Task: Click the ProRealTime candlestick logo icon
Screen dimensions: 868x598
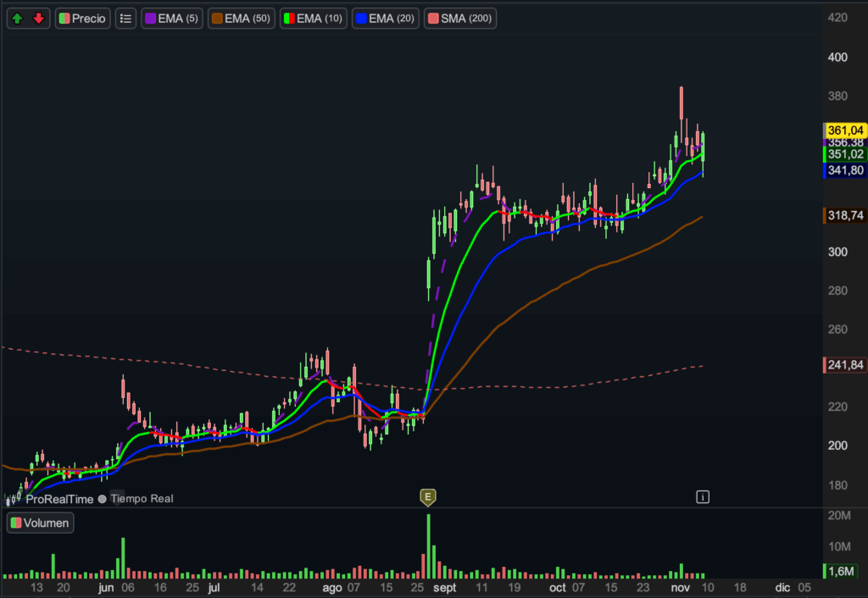Action: pos(14,499)
